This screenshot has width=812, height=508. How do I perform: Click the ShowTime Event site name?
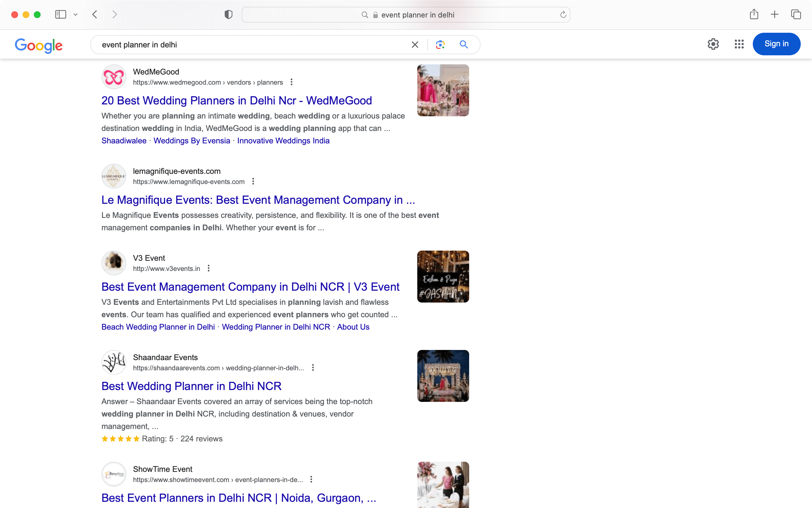click(163, 469)
